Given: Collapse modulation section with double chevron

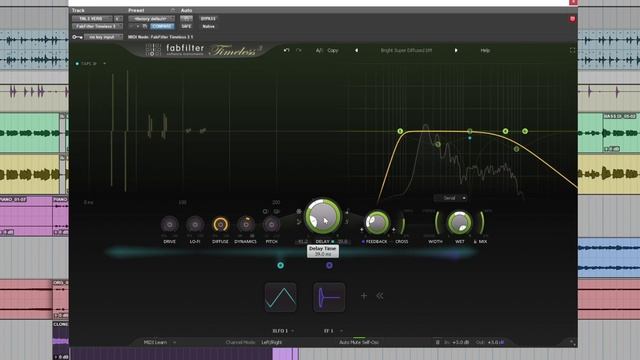Looking at the screenshot, I should (x=380, y=296).
